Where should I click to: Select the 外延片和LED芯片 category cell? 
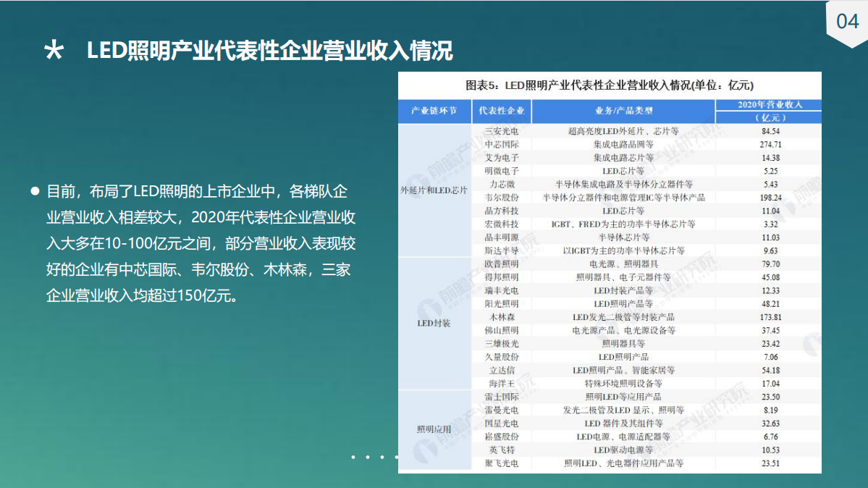pyautogui.click(x=434, y=190)
